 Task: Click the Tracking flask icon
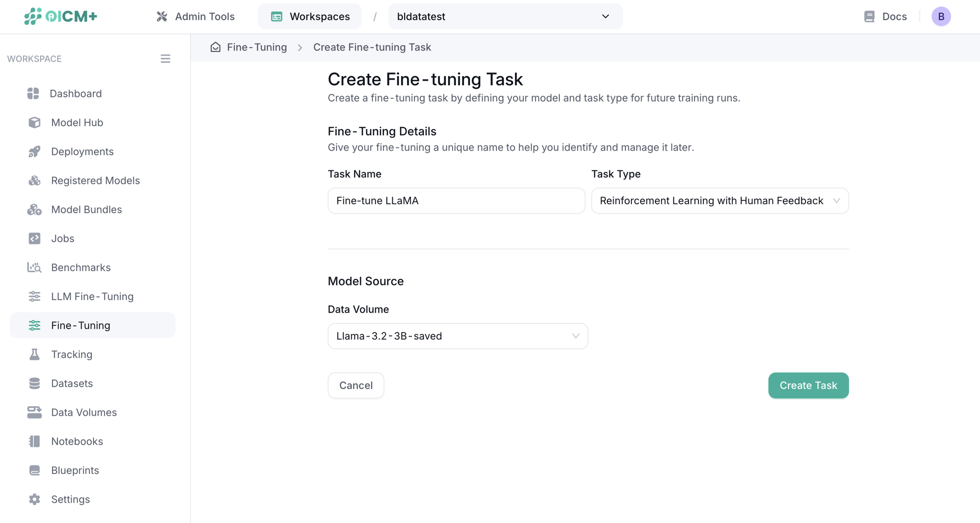tap(34, 354)
